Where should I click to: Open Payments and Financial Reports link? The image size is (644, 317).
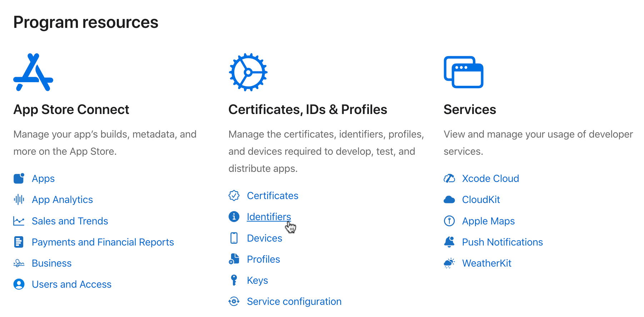click(103, 242)
